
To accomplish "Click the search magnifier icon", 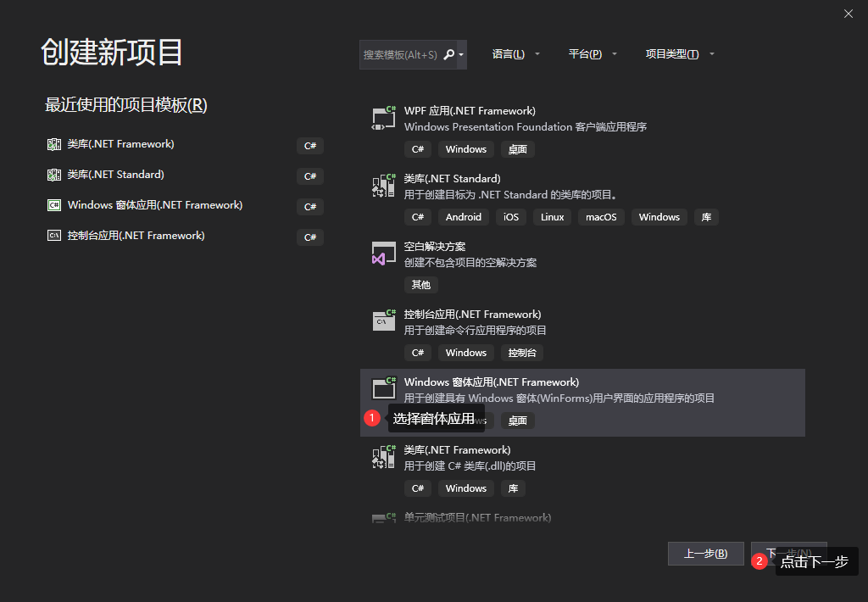I will [x=448, y=54].
